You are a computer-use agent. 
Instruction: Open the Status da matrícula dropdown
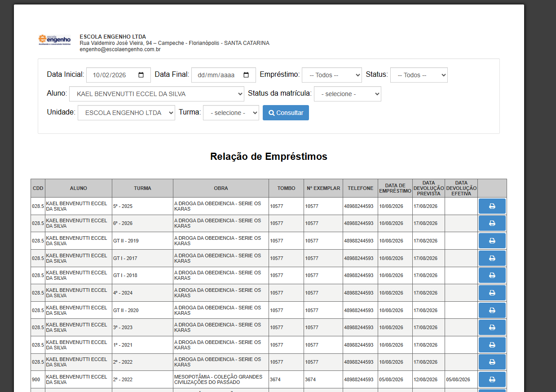[x=348, y=94]
